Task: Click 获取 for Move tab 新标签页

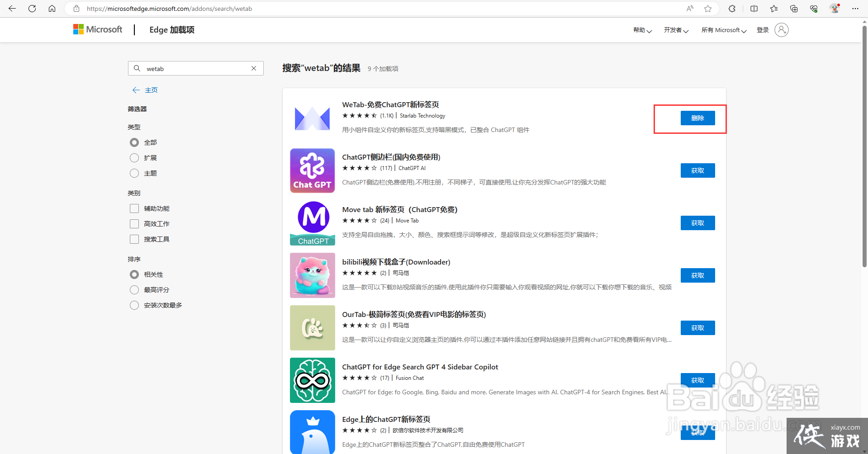Action: tap(697, 223)
